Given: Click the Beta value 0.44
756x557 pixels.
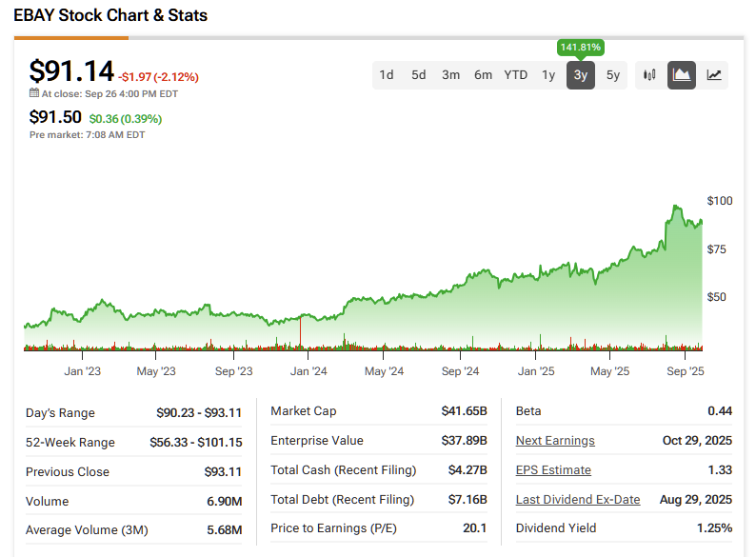Looking at the screenshot, I should pyautogui.click(x=720, y=411).
